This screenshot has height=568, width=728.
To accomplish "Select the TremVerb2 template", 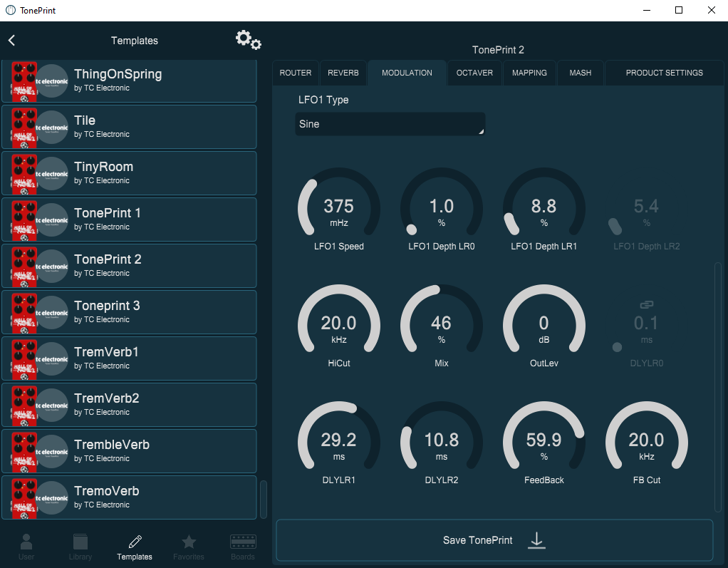I will tap(129, 405).
